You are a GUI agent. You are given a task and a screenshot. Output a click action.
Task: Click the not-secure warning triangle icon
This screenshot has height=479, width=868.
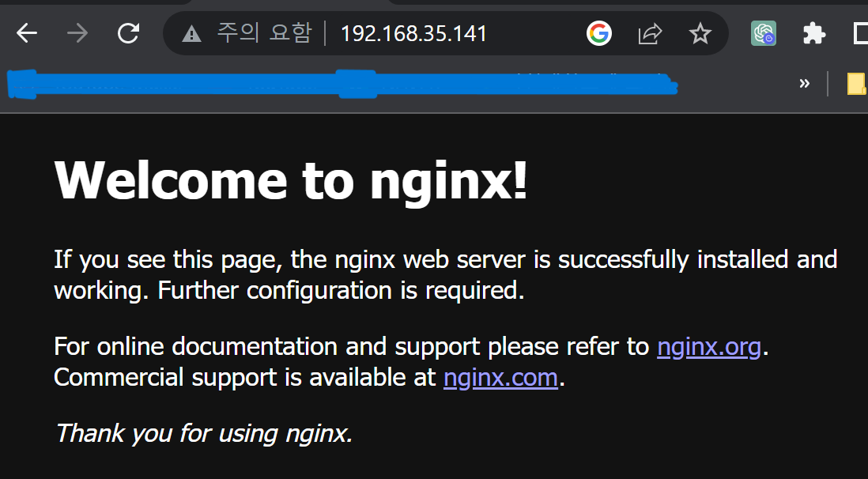191,34
